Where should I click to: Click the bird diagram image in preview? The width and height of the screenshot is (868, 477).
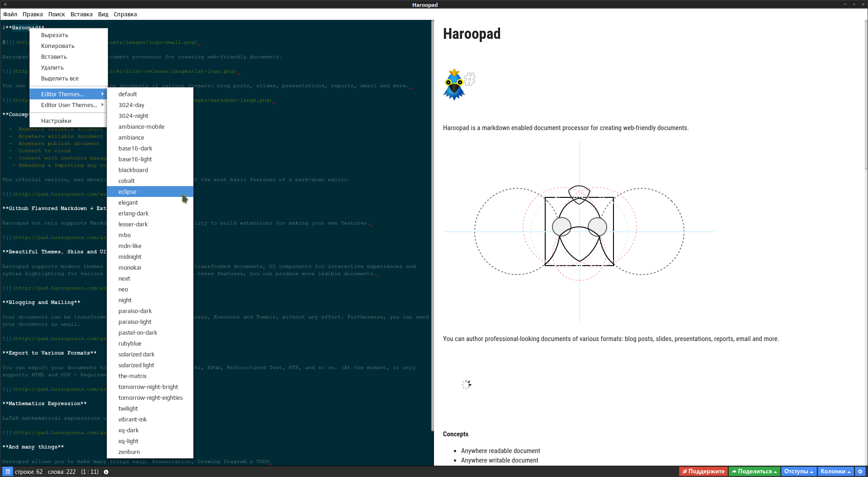(x=579, y=232)
